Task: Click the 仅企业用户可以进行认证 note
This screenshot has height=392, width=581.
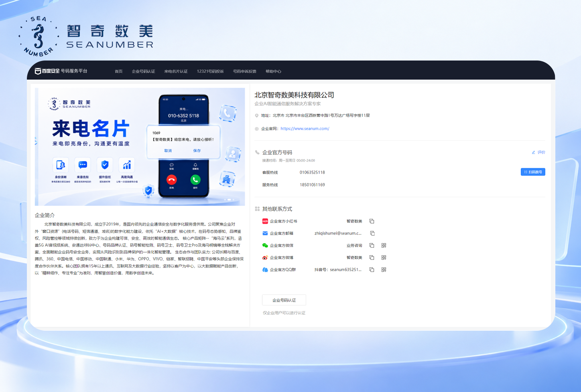Action: 284,313
